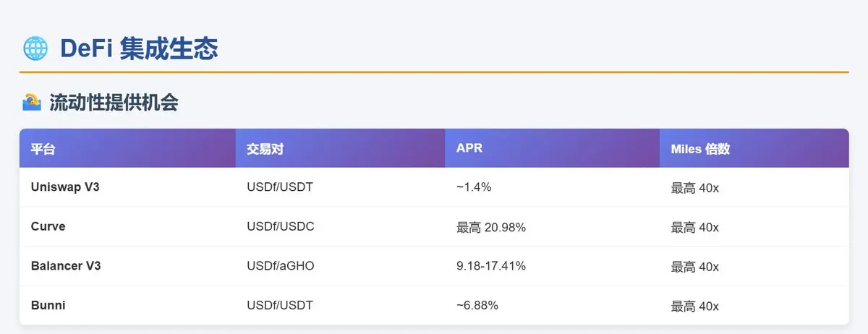
Task: Click the 9.18-17.41% APR value
Action: click(x=491, y=266)
